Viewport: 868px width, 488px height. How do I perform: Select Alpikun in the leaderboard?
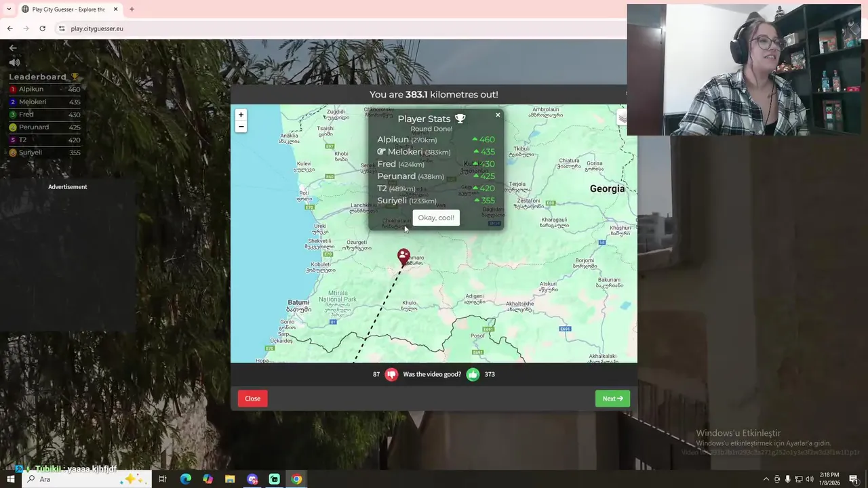[x=44, y=89]
